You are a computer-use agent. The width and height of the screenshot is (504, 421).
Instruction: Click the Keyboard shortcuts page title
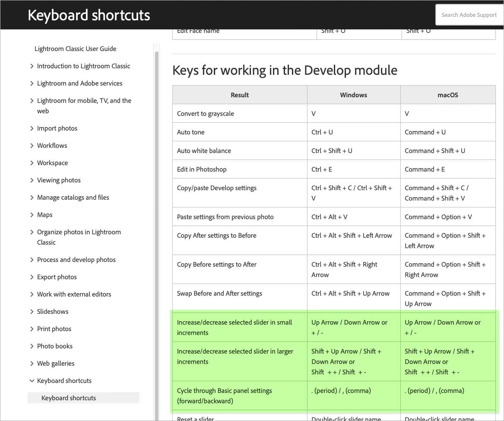(x=89, y=15)
